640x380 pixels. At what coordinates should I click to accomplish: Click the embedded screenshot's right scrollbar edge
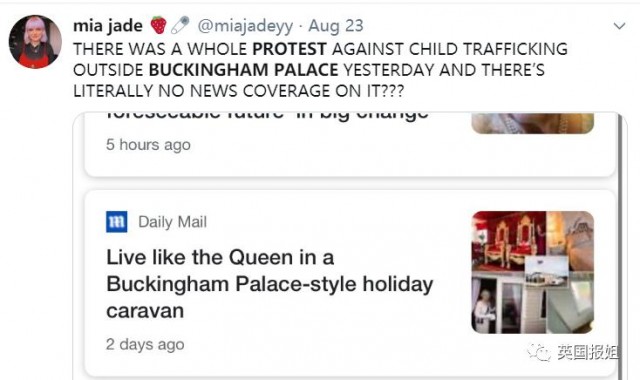tap(620, 246)
